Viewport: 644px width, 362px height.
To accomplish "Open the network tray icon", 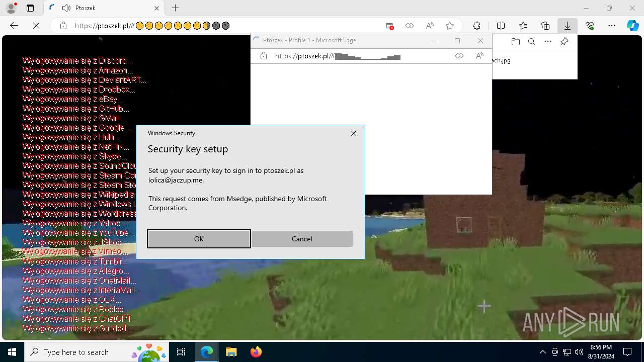I will 567,352.
